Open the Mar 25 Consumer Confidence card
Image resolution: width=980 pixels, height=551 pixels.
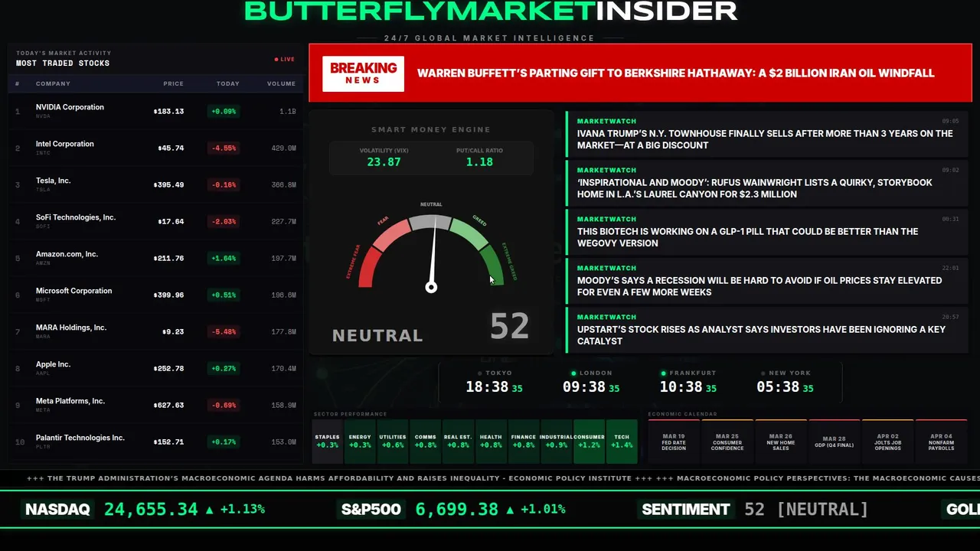tap(727, 442)
